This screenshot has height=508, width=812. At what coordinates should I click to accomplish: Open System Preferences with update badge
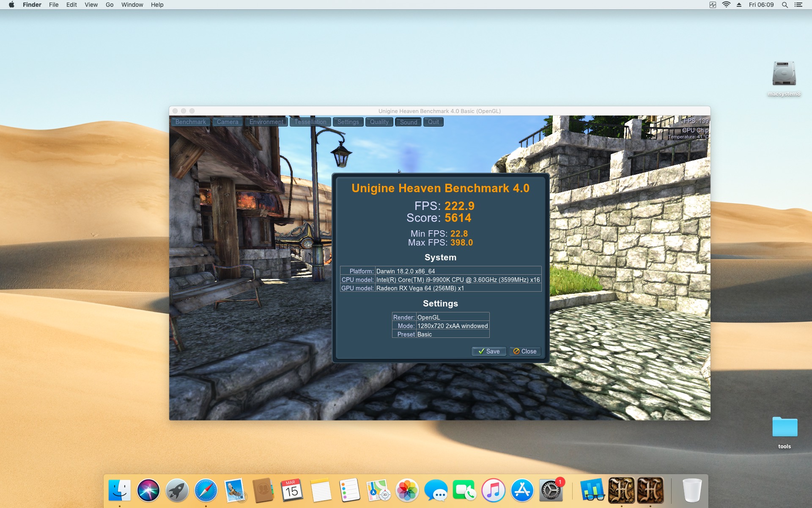(551, 490)
